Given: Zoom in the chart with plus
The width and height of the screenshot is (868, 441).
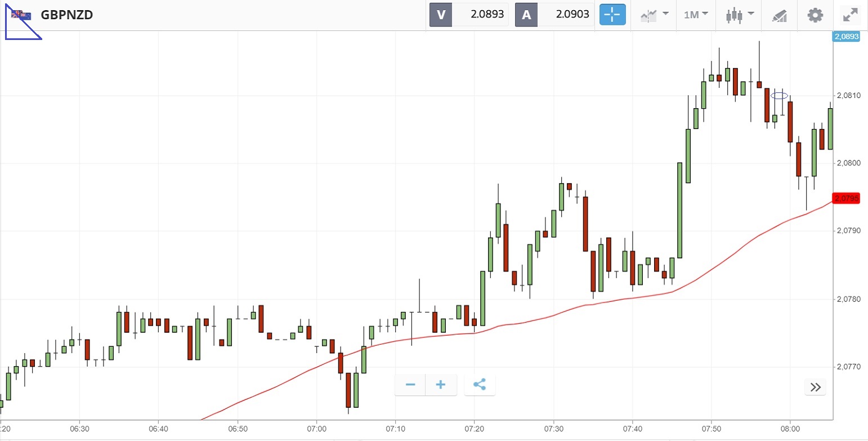Looking at the screenshot, I should tap(441, 385).
